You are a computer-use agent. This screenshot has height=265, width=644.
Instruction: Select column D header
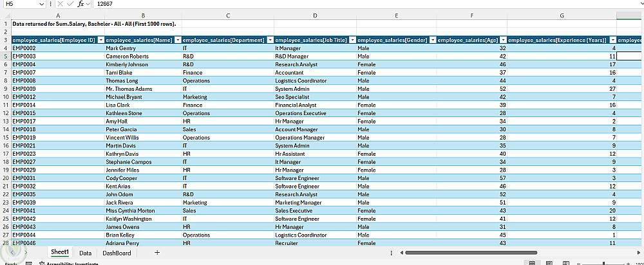click(315, 15)
